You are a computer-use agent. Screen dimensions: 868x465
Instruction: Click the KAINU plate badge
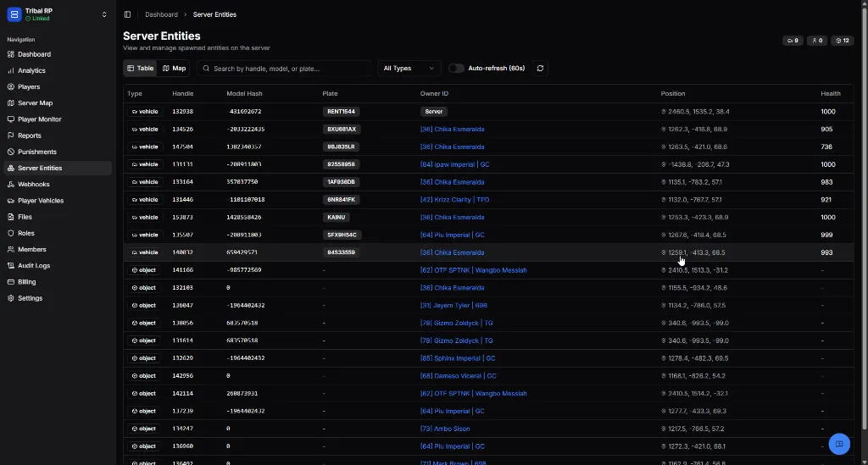coord(336,218)
